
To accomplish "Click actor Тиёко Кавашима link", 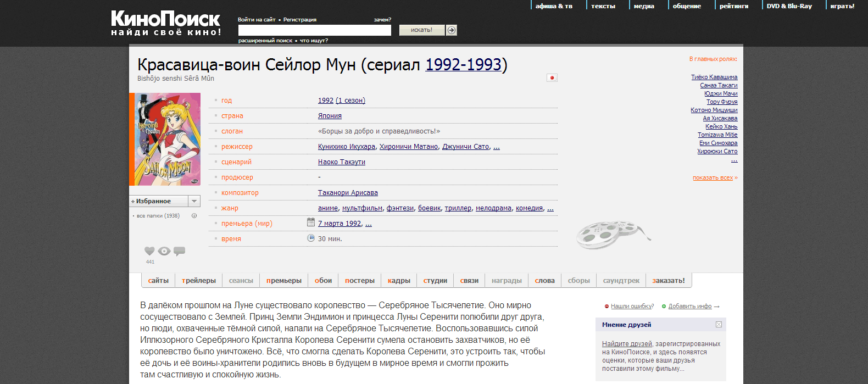I will click(x=714, y=77).
